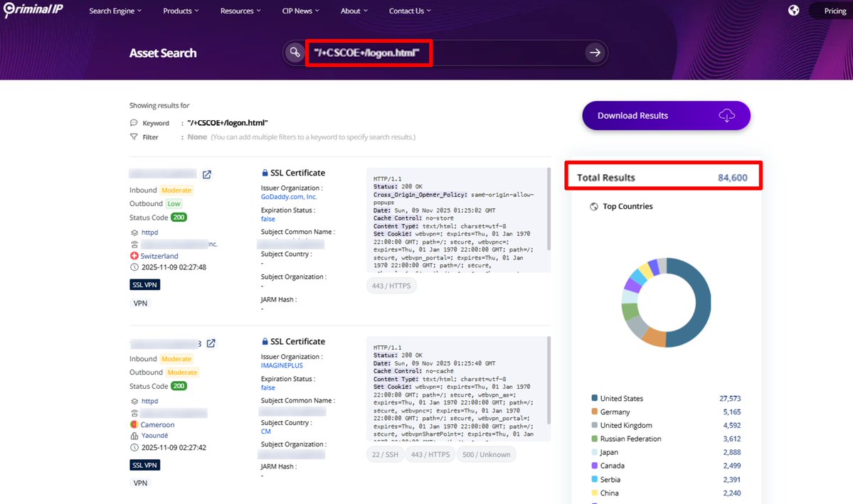Click the VPN tag under Cameroon result
Image resolution: width=853 pixels, height=504 pixels.
pyautogui.click(x=140, y=483)
